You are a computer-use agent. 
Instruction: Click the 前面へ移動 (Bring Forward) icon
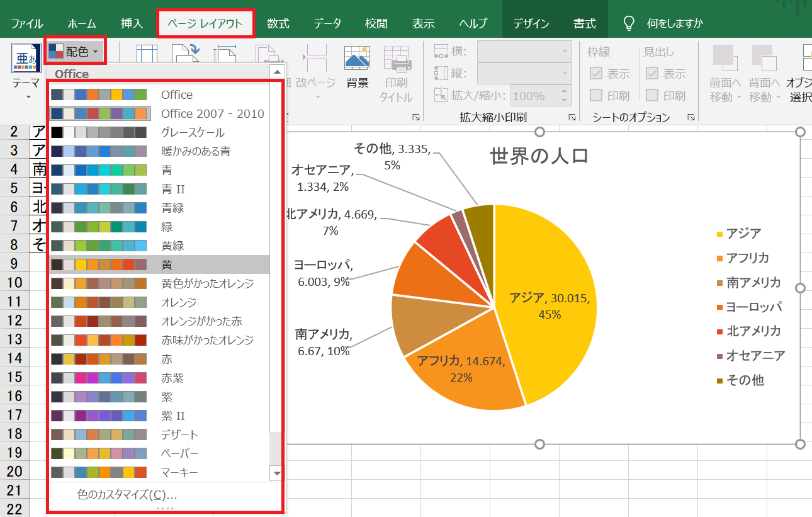click(725, 59)
